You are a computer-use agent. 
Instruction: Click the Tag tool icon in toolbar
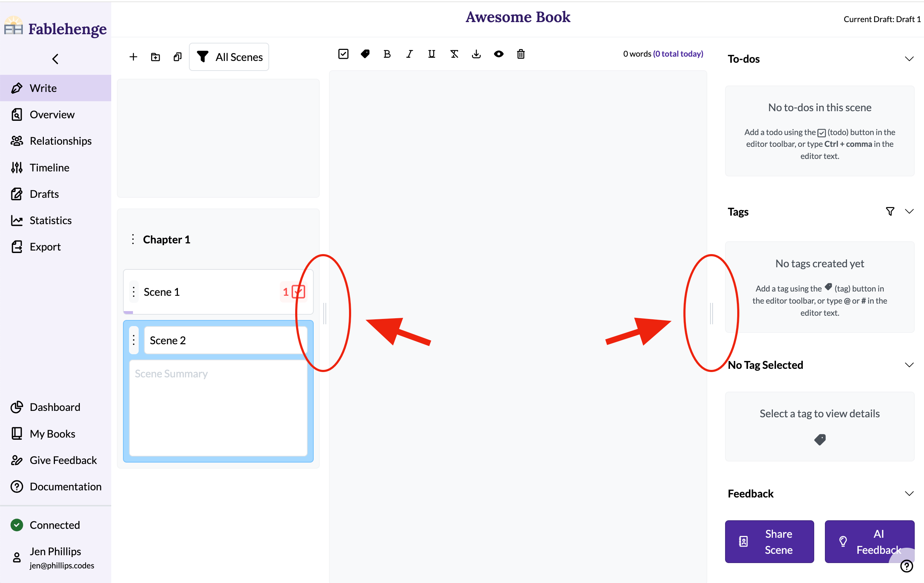coord(365,54)
